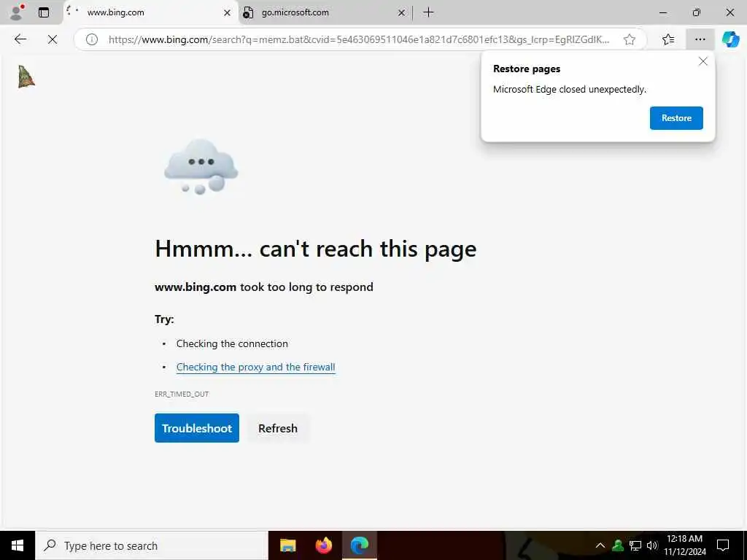Click the address bar URL field
The image size is (747, 560).
point(358,39)
